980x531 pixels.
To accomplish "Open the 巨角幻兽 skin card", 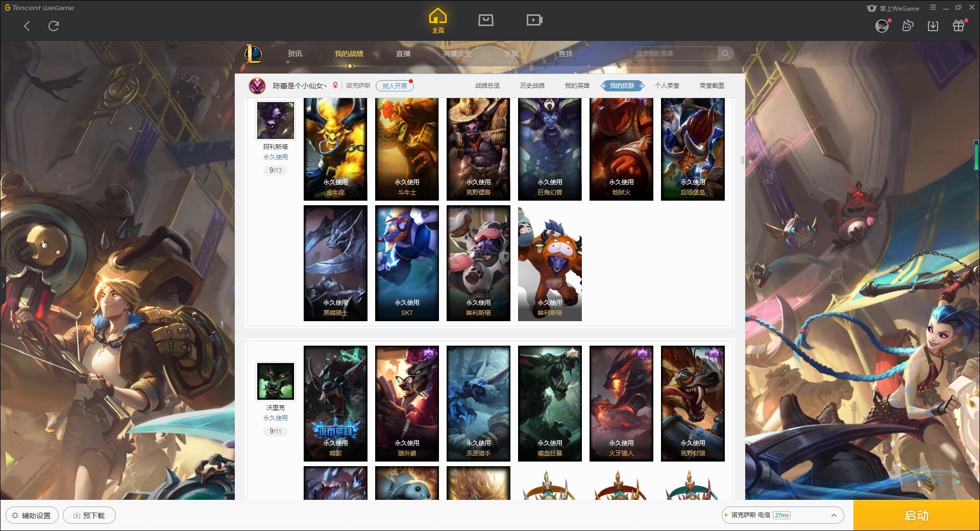I will coord(550,149).
